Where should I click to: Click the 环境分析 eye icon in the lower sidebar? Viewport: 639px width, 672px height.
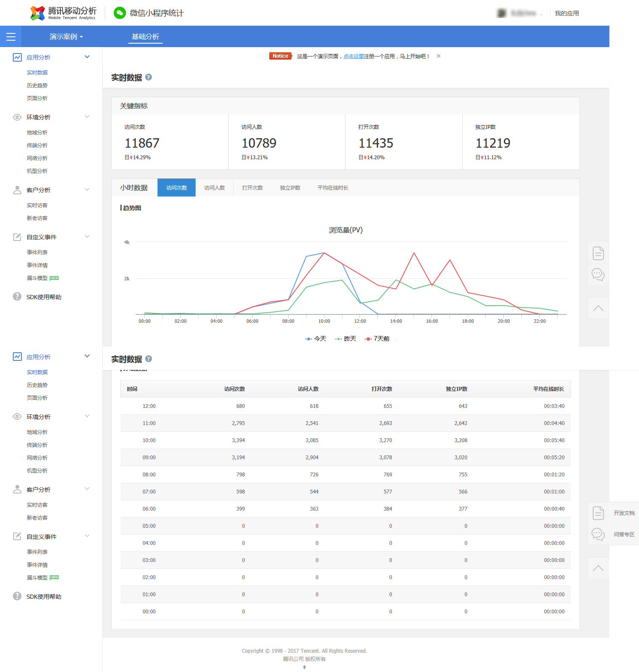click(17, 416)
